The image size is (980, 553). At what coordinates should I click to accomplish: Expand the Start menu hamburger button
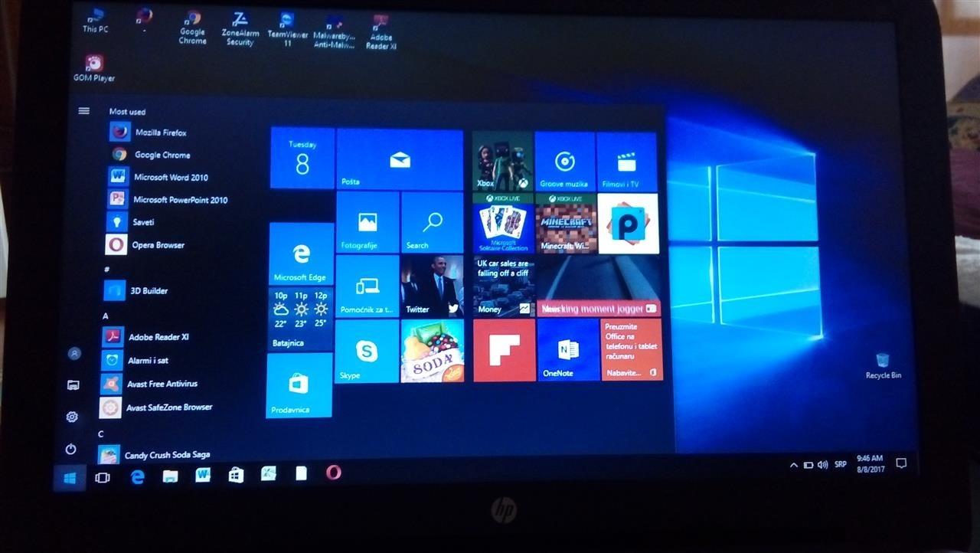click(x=84, y=111)
